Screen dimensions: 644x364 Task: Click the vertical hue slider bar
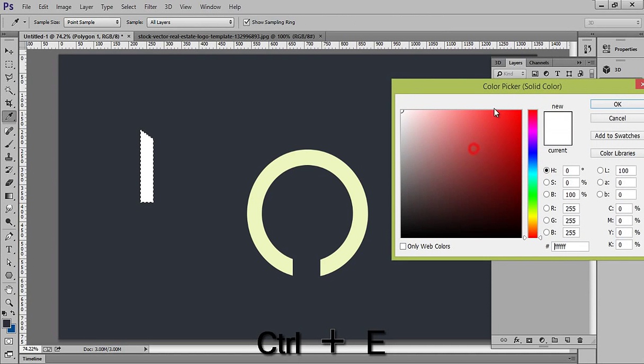click(x=533, y=174)
